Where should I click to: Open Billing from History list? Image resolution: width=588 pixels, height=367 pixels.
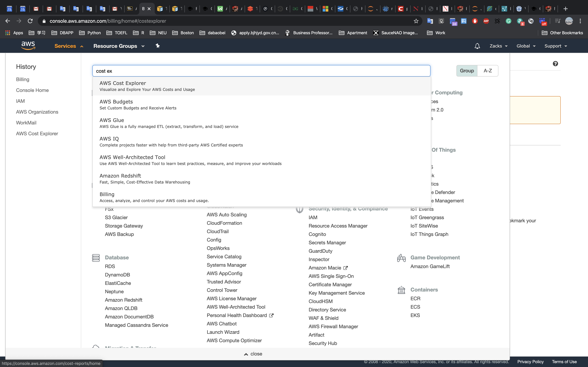[x=23, y=79]
